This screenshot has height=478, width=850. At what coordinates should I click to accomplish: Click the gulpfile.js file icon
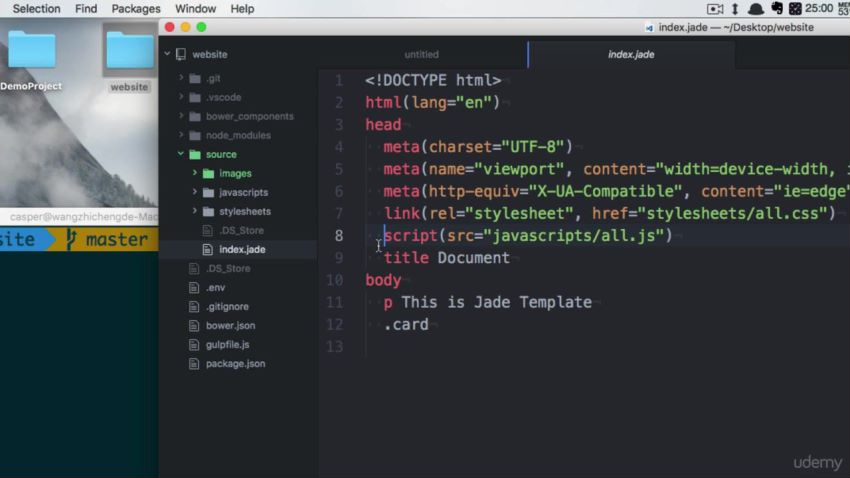coord(194,344)
